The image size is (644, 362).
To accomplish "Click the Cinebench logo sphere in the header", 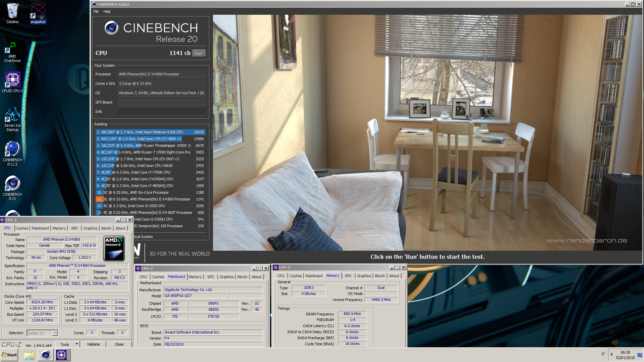I will click(111, 28).
